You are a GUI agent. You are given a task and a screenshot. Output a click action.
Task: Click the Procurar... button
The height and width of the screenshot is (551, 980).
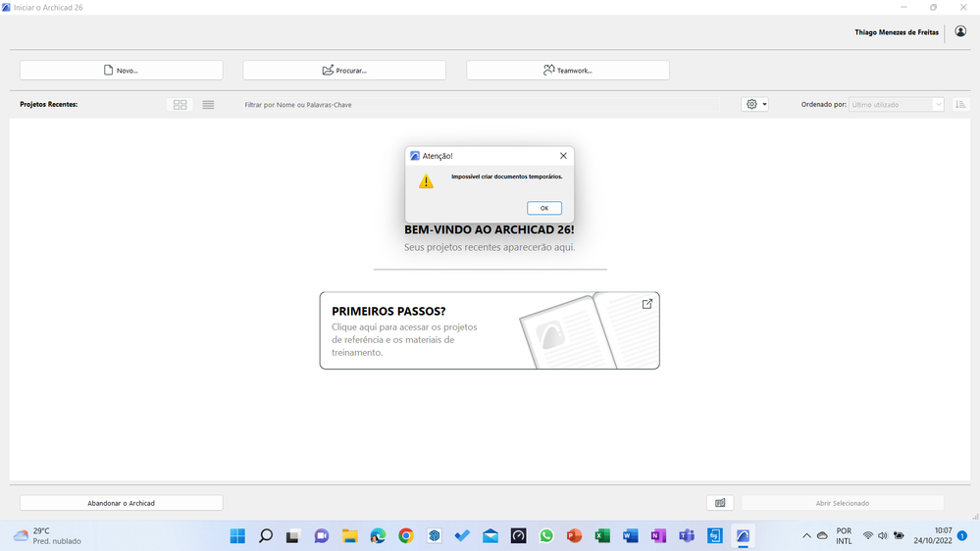tap(344, 70)
